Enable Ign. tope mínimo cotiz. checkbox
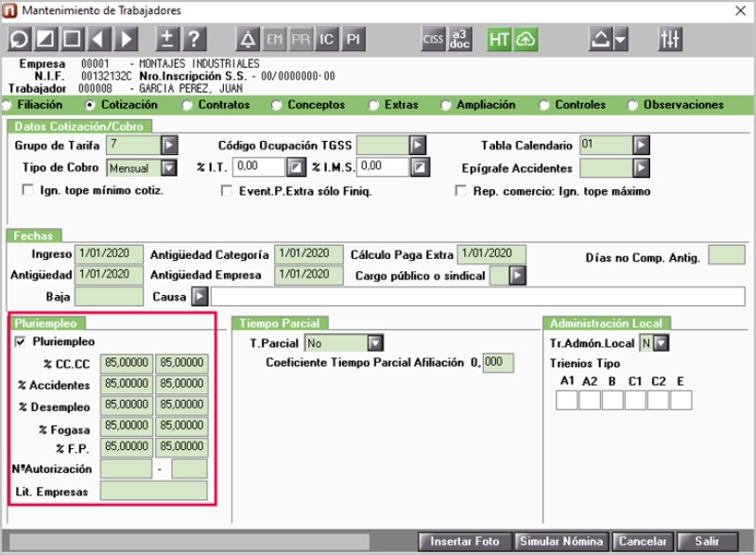This screenshot has height=555, width=756. [26, 191]
